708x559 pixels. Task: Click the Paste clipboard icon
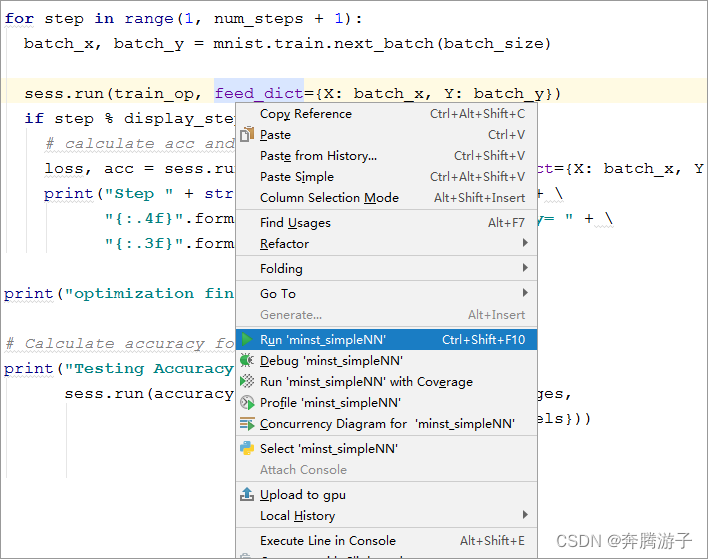247,135
